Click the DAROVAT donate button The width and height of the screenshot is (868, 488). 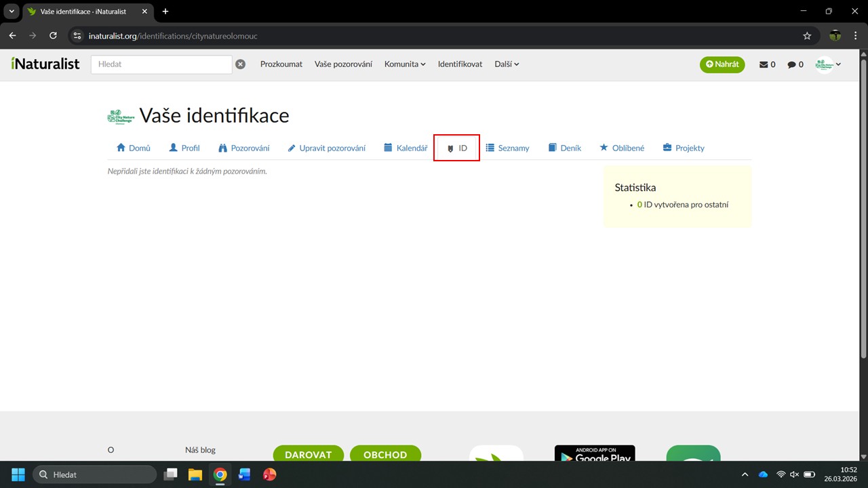tap(308, 454)
